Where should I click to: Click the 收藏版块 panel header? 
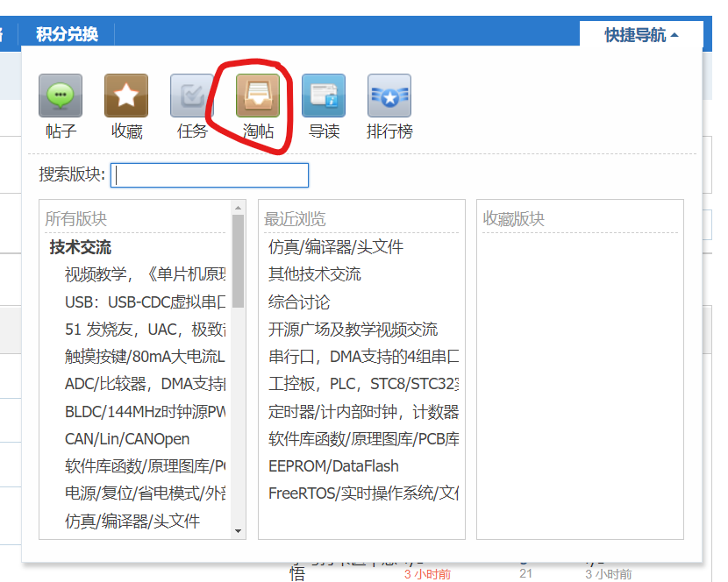pos(513,218)
